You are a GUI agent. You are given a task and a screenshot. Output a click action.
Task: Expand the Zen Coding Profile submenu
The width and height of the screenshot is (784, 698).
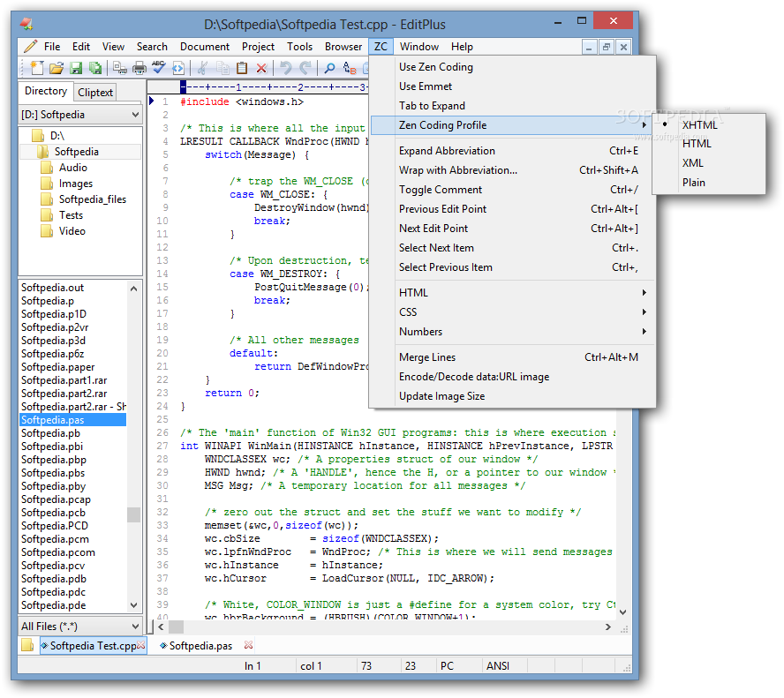click(x=512, y=125)
